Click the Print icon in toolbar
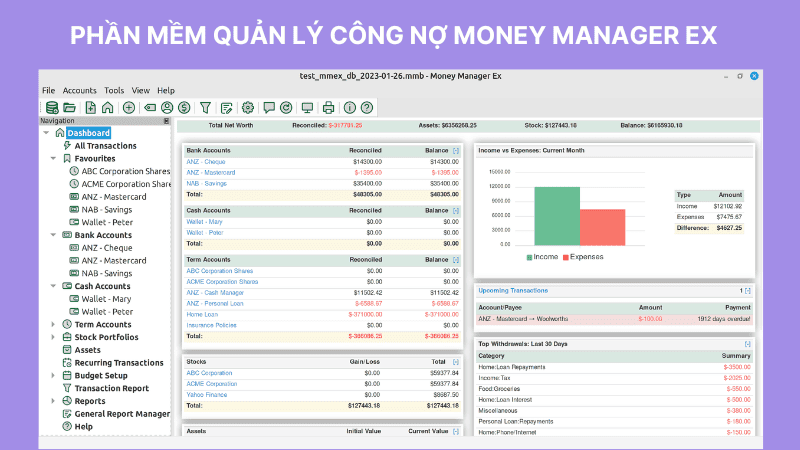The image size is (800, 450). pyautogui.click(x=329, y=108)
